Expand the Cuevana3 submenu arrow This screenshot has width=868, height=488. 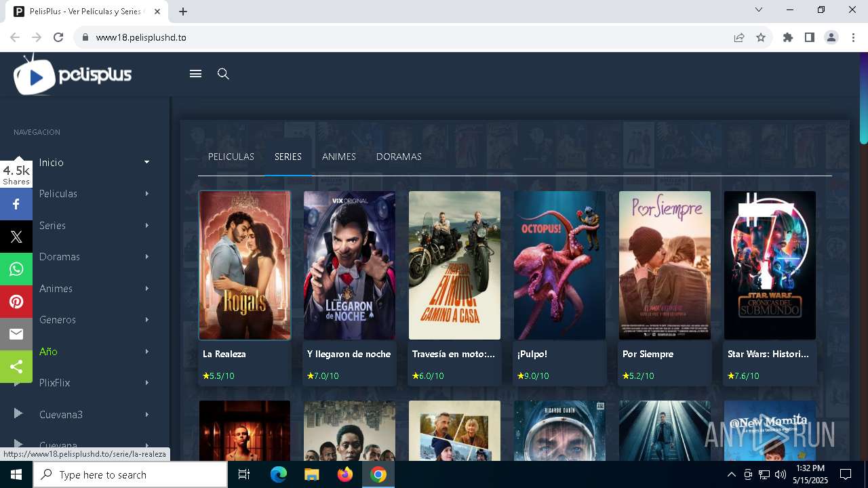coord(146,414)
